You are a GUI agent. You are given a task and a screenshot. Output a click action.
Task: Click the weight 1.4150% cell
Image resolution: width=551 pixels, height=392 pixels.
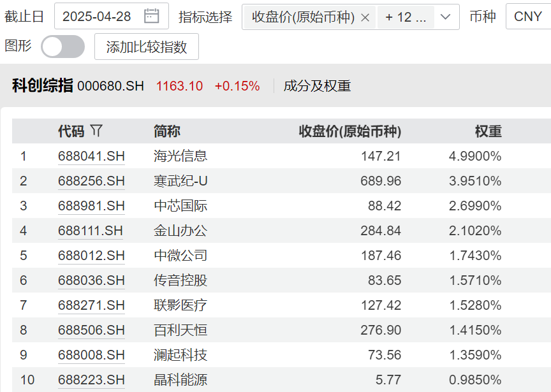(x=476, y=330)
